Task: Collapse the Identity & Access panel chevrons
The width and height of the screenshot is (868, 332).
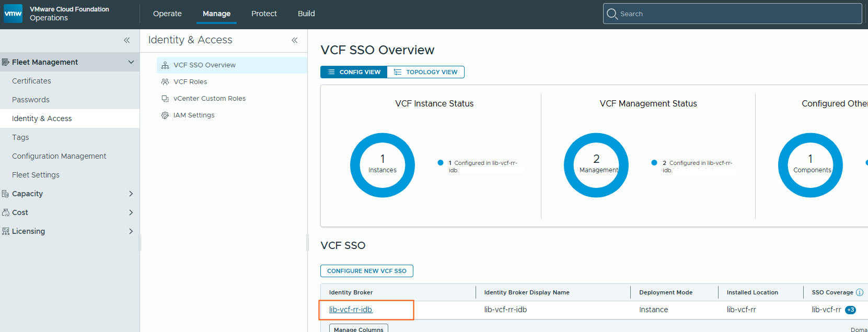Action: tap(295, 40)
